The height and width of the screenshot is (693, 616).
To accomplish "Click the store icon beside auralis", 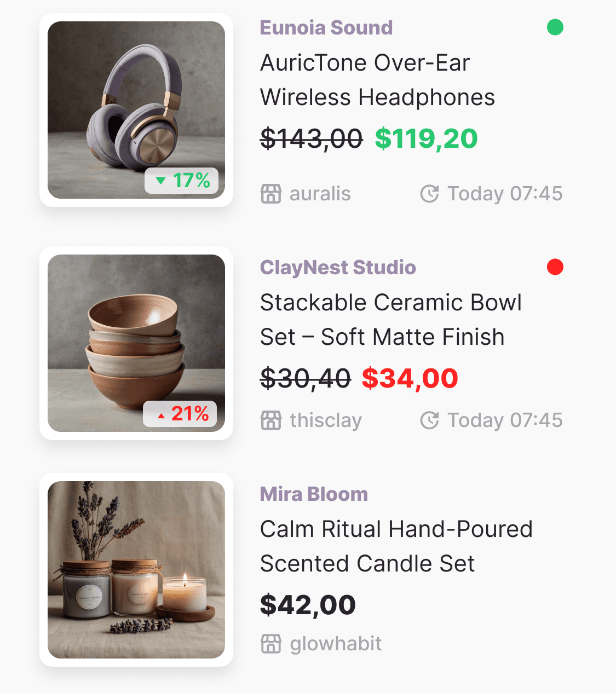I will point(270,194).
